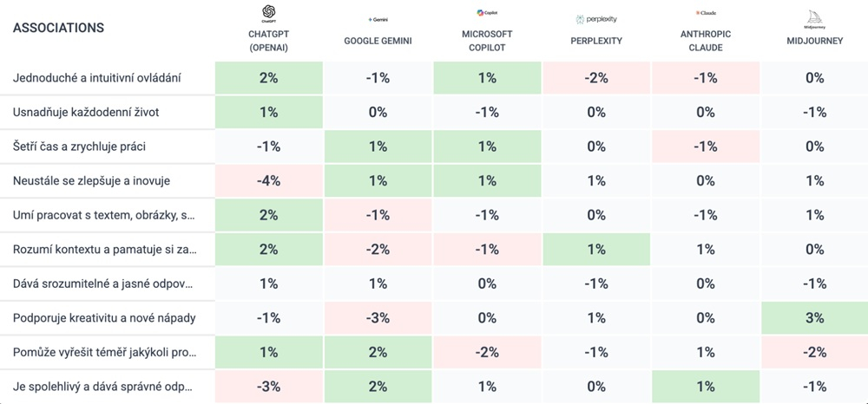Image resolution: width=868 pixels, height=404 pixels.
Task: Select the ASSOCIATIONS table header
Action: pos(59,28)
